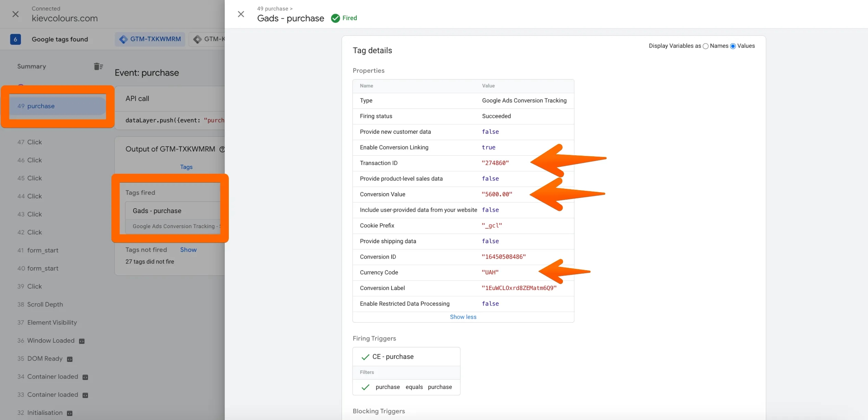Image resolution: width=868 pixels, height=420 pixels.
Task: Click the help icon next to Output of GTM-TXKWMRM
Action: click(222, 149)
